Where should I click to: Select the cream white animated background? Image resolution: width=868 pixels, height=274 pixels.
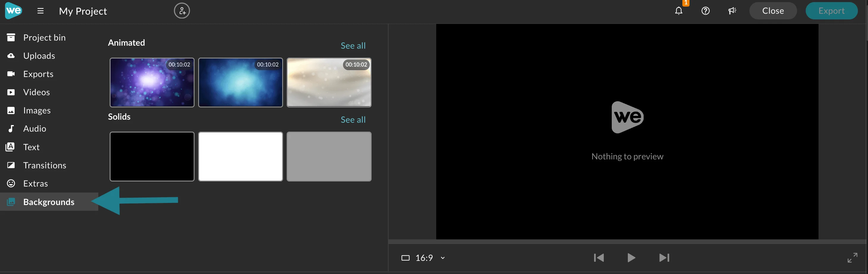[x=329, y=82]
